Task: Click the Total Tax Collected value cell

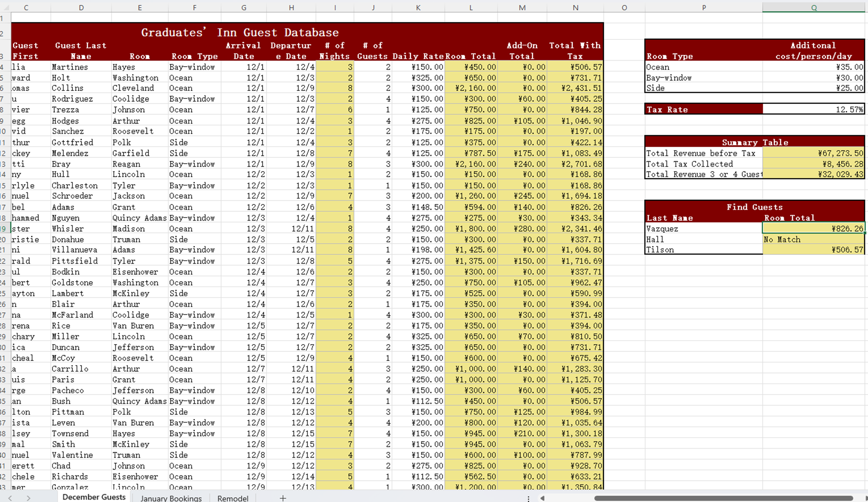Action: pyautogui.click(x=813, y=164)
